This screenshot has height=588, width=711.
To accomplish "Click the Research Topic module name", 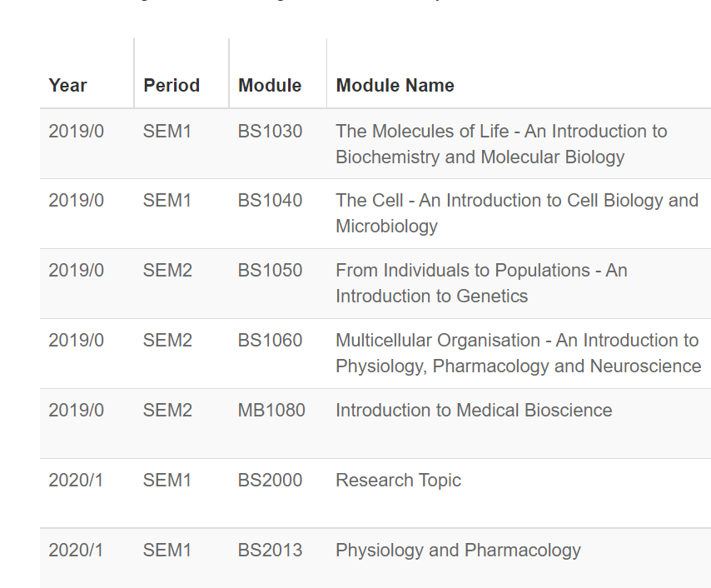I will [x=398, y=481].
